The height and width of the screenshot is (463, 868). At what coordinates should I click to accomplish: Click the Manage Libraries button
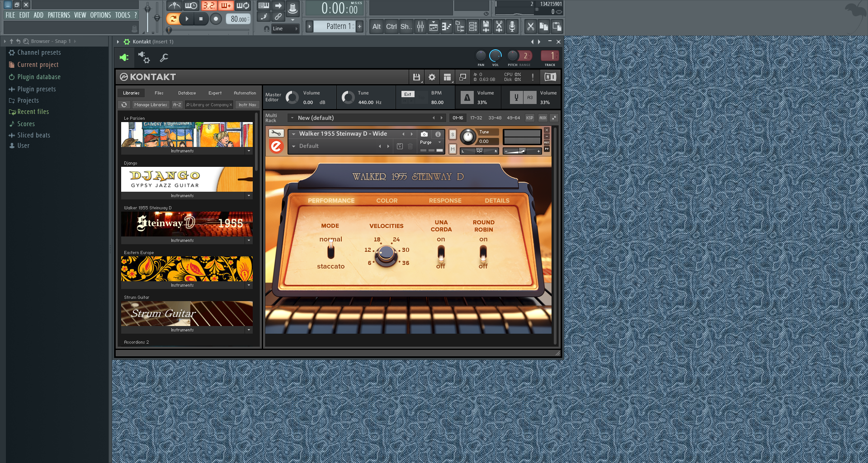click(x=151, y=105)
